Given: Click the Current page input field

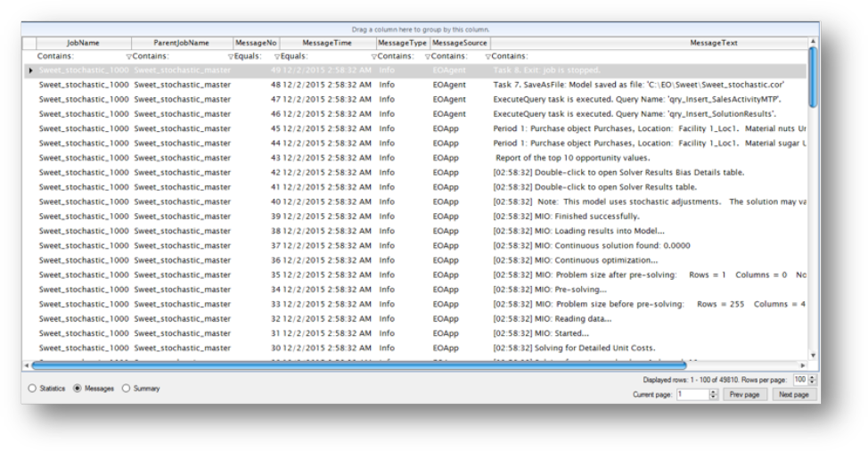Looking at the screenshot, I should click(692, 394).
